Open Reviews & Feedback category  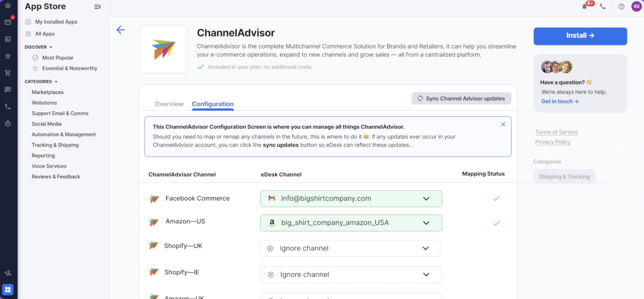pos(56,177)
